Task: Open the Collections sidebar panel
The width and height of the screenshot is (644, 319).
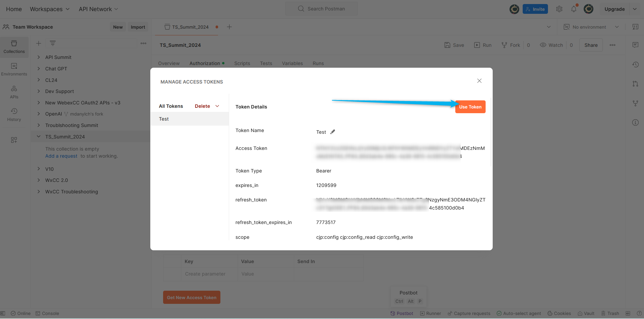Action: pos(14,47)
